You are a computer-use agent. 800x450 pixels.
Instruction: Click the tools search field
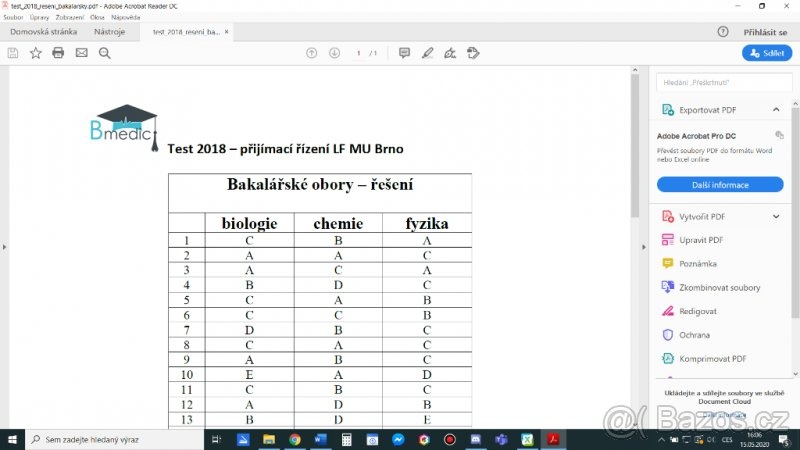click(724, 82)
